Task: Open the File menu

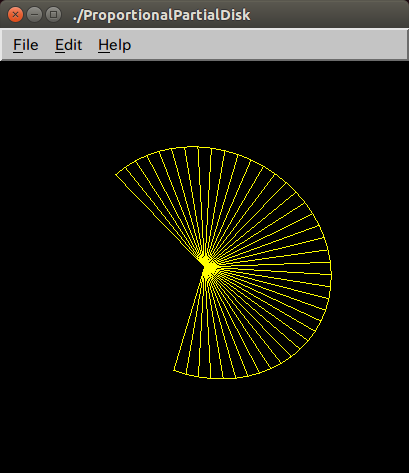Action: point(26,45)
